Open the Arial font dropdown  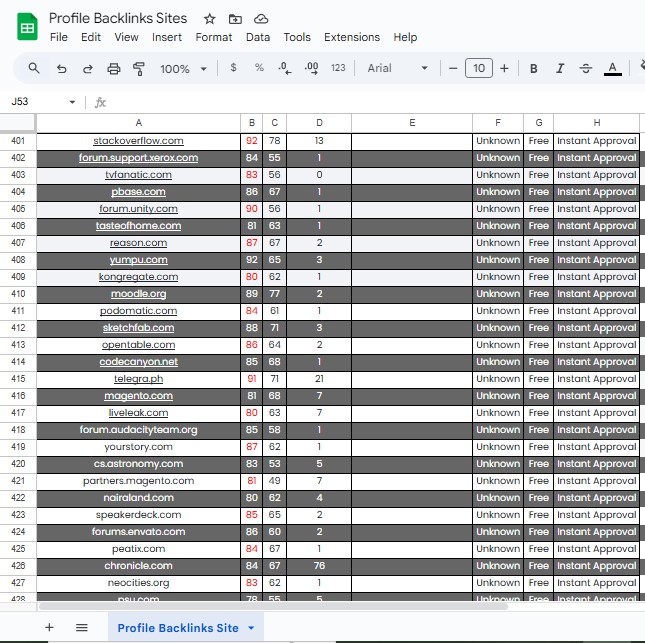397,68
